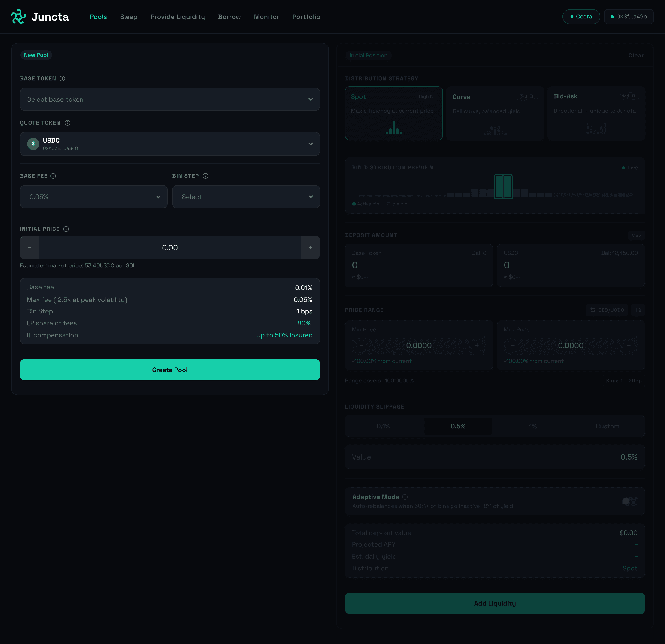Screen dimensions: 665x644
Task: Increase the Max Price value
Action: pos(629,345)
